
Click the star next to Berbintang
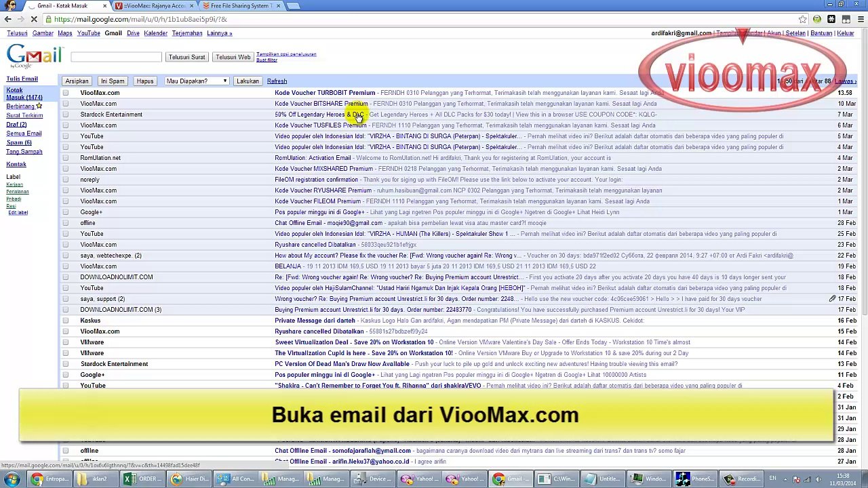pos(39,106)
